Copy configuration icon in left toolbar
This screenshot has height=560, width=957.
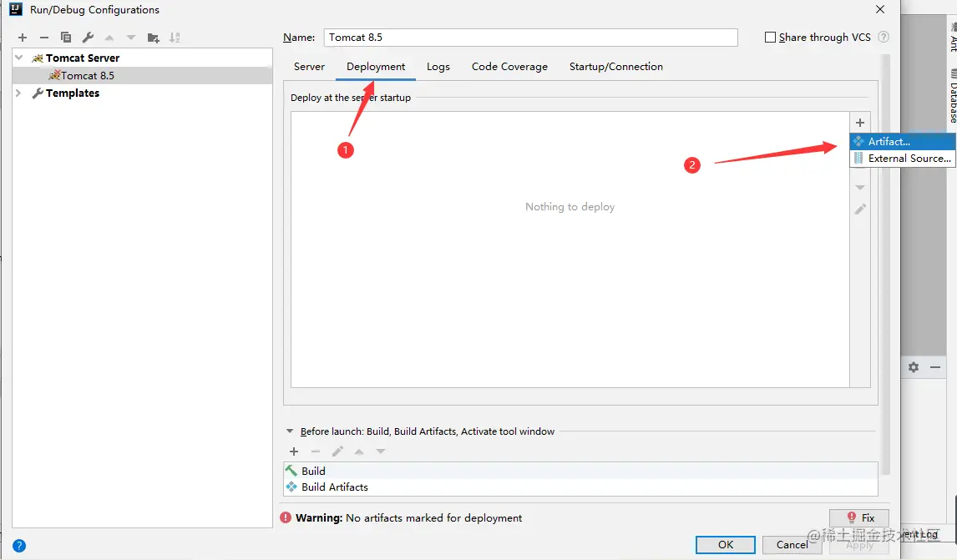tap(66, 38)
